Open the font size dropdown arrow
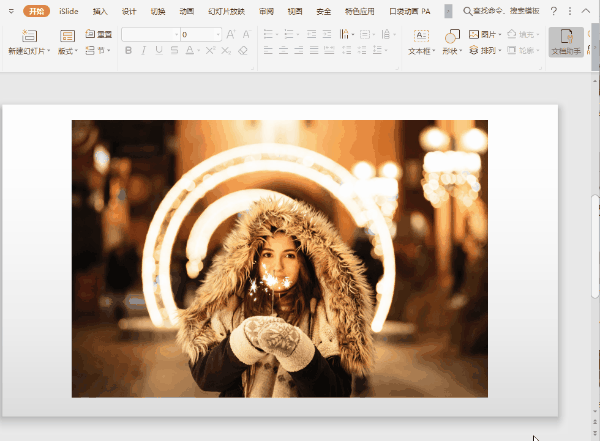600x441 pixels. [x=218, y=34]
